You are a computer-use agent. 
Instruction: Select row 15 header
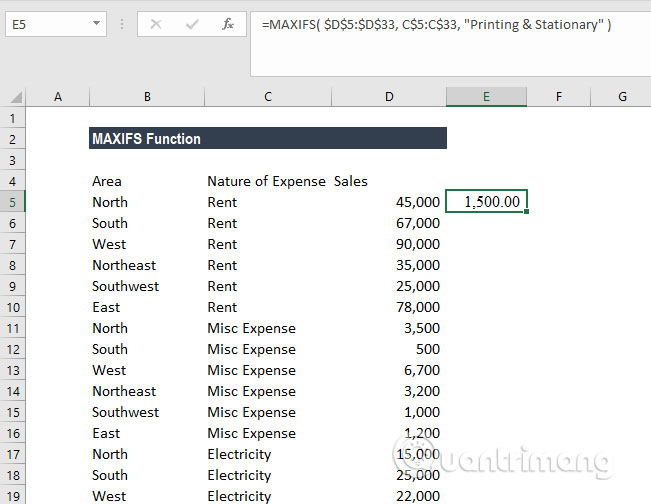12,412
